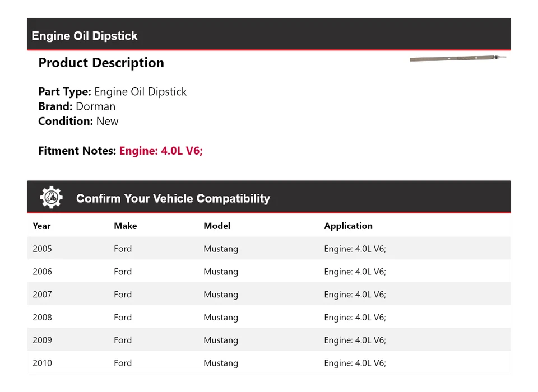Screen dimensions: 538x392
Task: Click the Model column header
Action: pos(217,226)
